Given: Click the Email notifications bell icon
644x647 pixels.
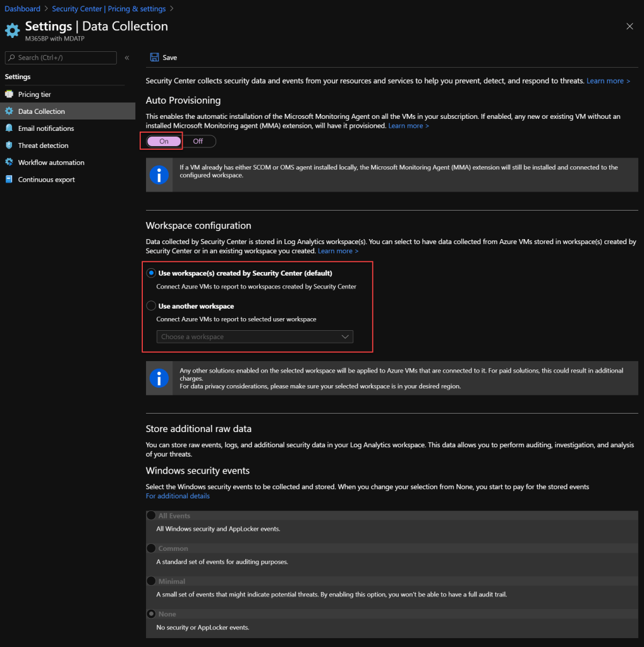Looking at the screenshot, I should 9,128.
